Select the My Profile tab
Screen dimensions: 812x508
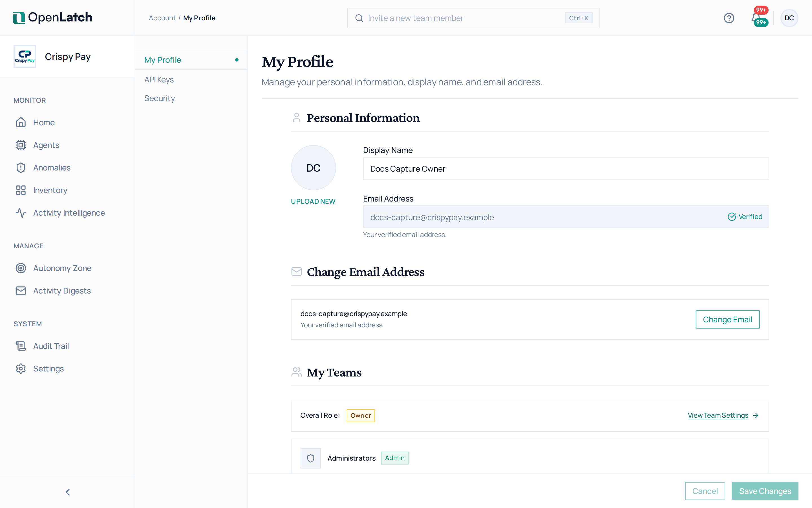pos(191,60)
